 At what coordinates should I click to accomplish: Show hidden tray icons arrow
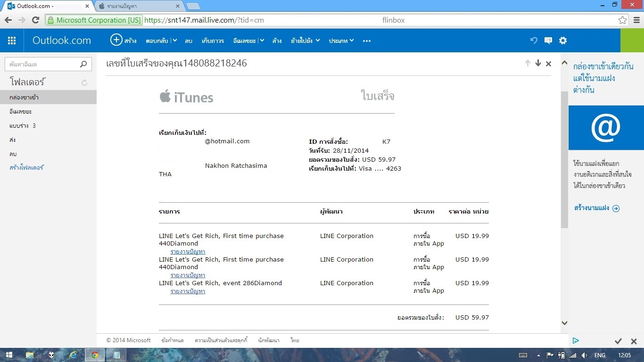(538, 355)
